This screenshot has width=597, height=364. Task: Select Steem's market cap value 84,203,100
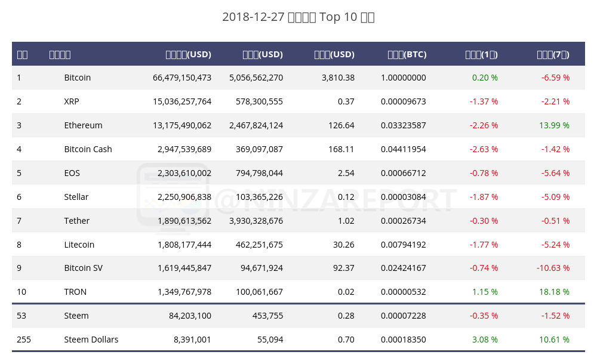(190, 316)
